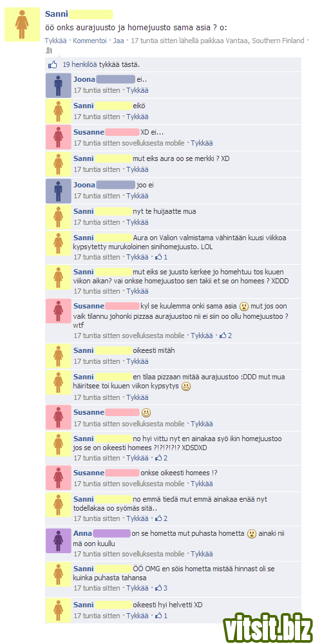Like Sanni's 'nyt te huijaatte mua' comment
This screenshot has width=313, height=644.
coord(137,222)
